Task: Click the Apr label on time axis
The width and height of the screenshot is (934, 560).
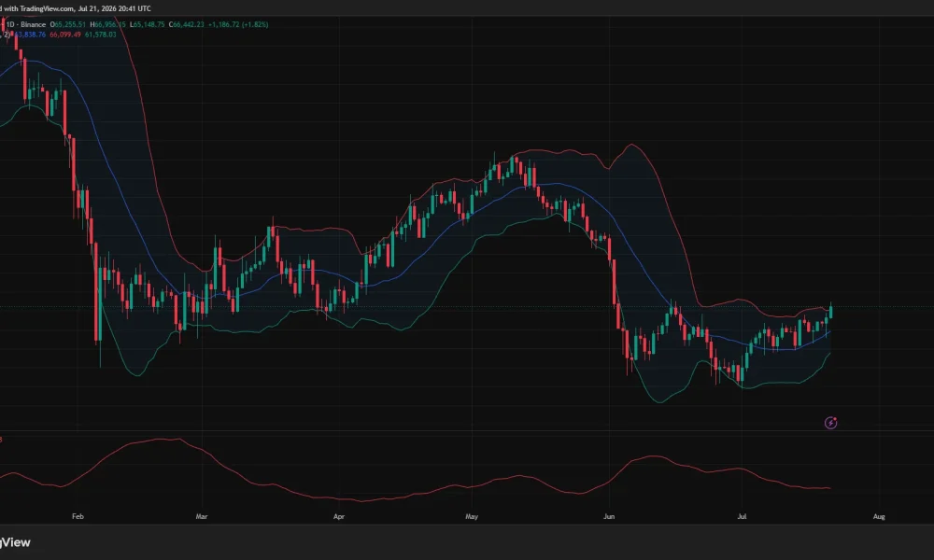Action: pos(339,516)
